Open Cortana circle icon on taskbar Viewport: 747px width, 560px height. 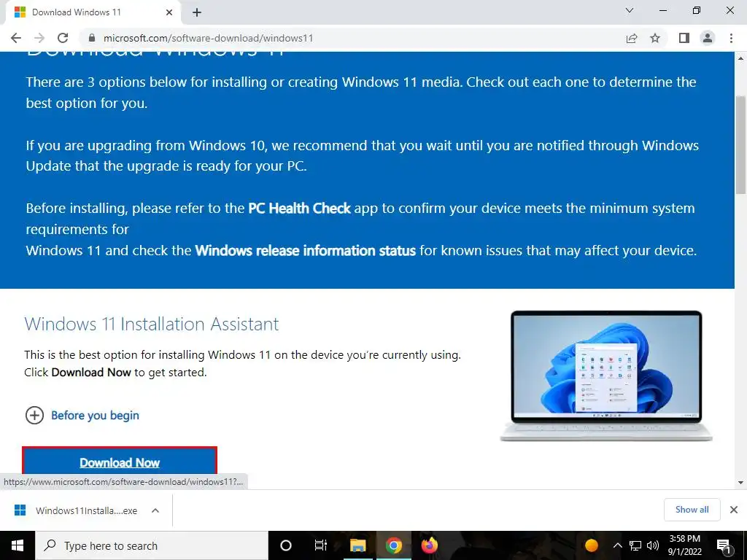point(286,545)
